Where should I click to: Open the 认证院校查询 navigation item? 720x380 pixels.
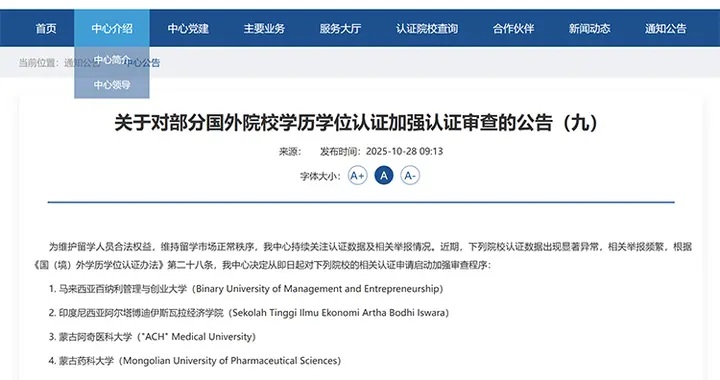coord(427,28)
